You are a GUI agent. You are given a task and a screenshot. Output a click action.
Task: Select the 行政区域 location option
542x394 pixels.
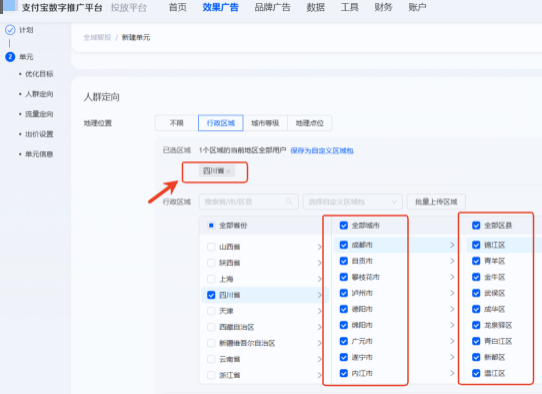coord(221,123)
